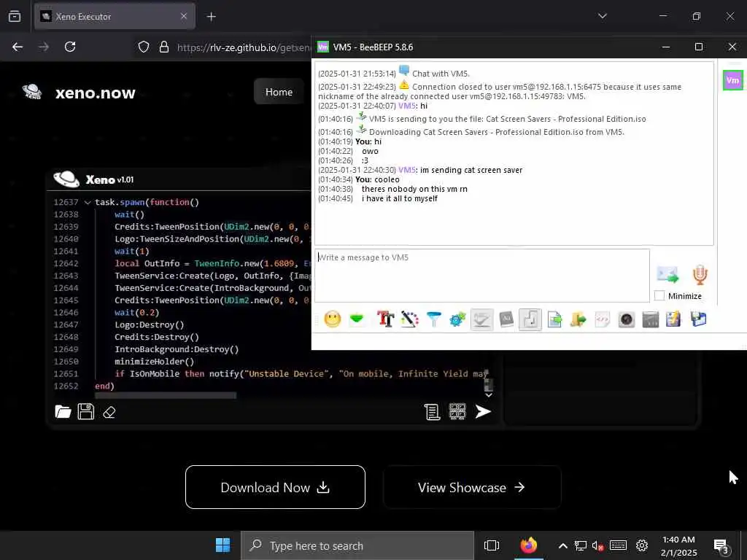This screenshot has height=560, width=747.
Task: Click the grid blocks icon in Xeno editor
Action: tap(457, 411)
